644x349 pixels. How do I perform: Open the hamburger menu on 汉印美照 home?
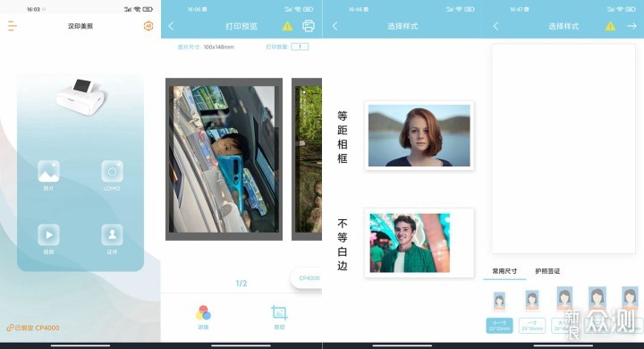point(13,26)
